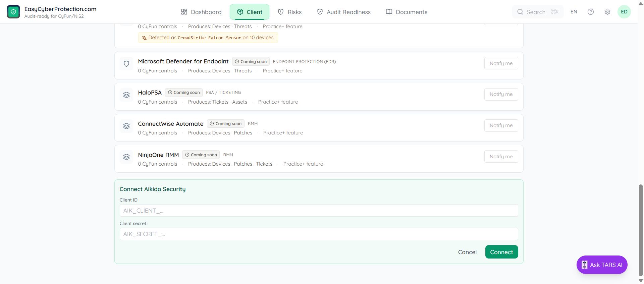644x284 pixels.
Task: Click the Practice+ feature text under HaloPSA
Action: point(278,102)
